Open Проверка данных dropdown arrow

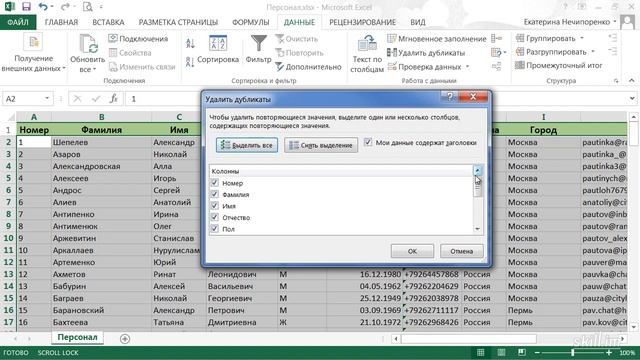click(467, 67)
